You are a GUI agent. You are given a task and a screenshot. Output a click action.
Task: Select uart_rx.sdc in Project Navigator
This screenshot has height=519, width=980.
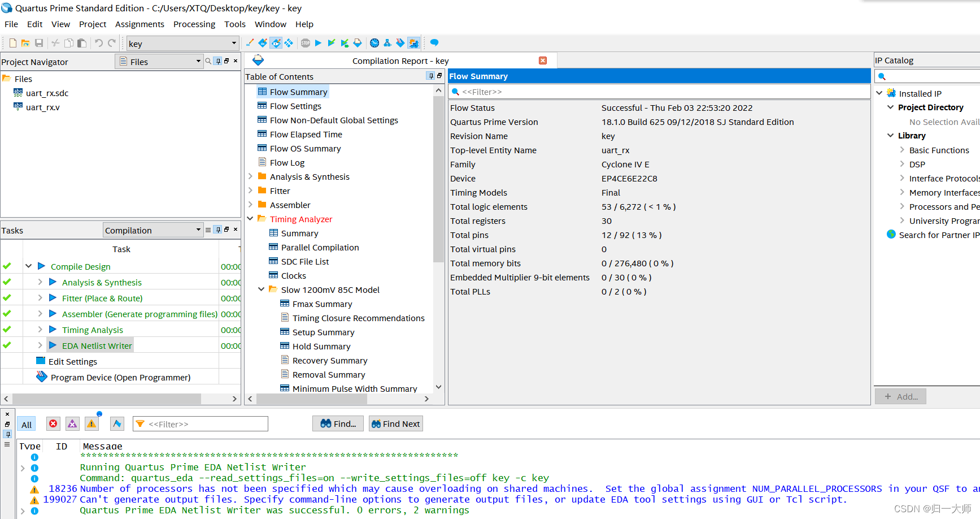coord(47,93)
